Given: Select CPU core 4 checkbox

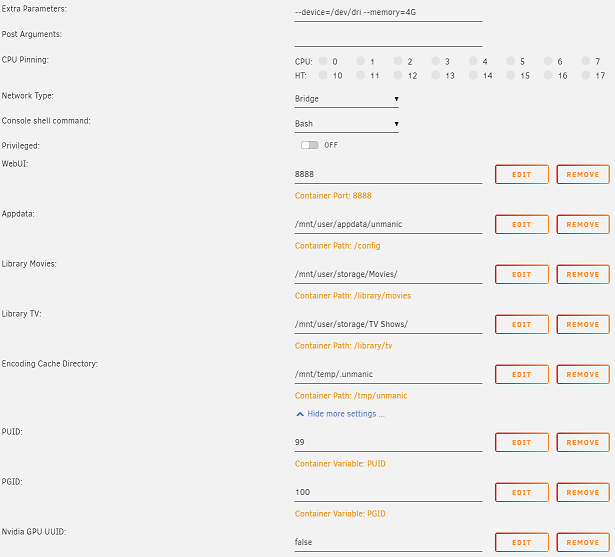Looking at the screenshot, I should coord(473,61).
